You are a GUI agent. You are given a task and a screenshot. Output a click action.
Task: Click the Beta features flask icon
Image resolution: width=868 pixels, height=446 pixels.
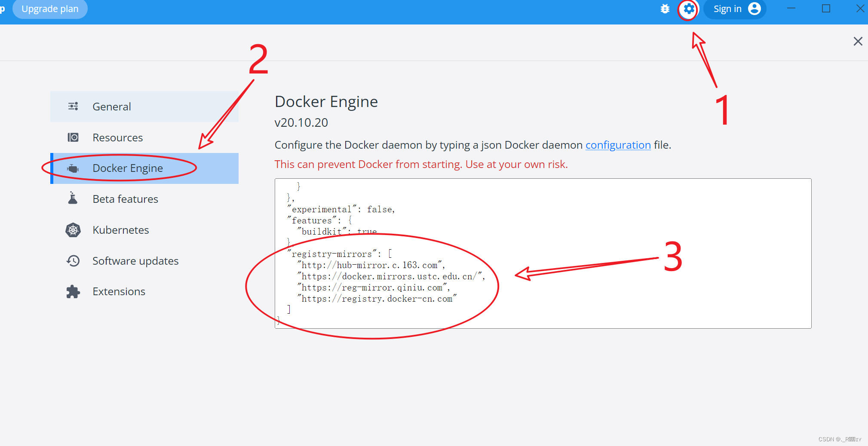pos(73,199)
